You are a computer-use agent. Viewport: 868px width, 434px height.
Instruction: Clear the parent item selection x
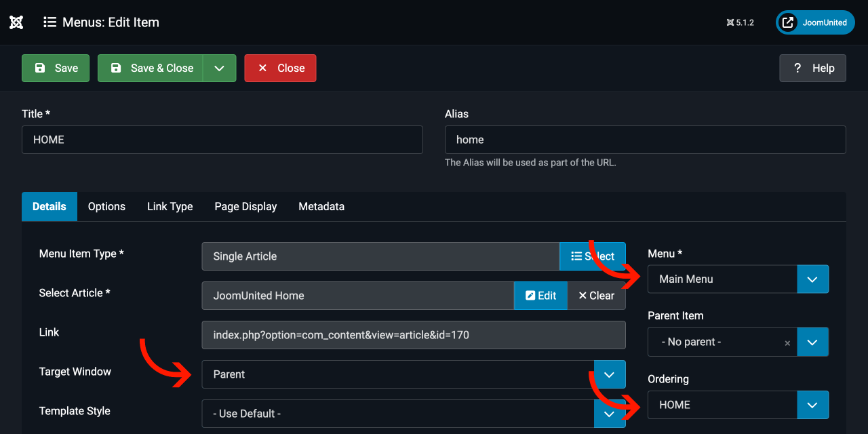[787, 343]
